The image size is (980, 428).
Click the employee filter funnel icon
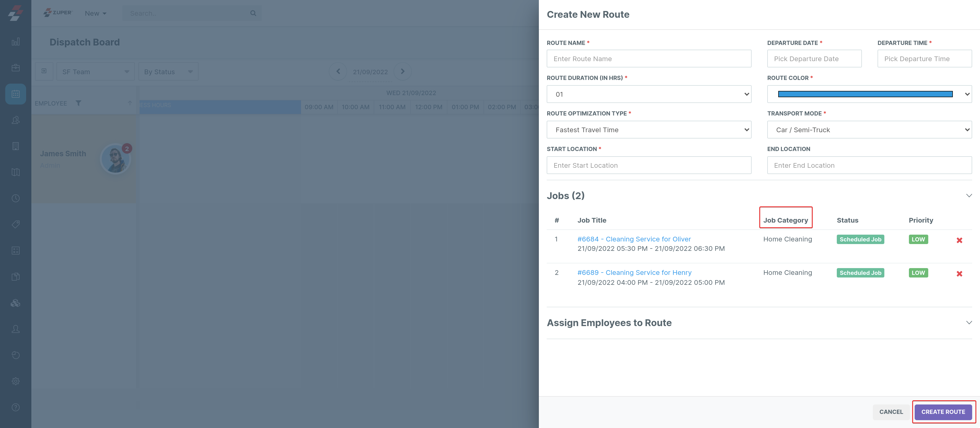(x=78, y=103)
